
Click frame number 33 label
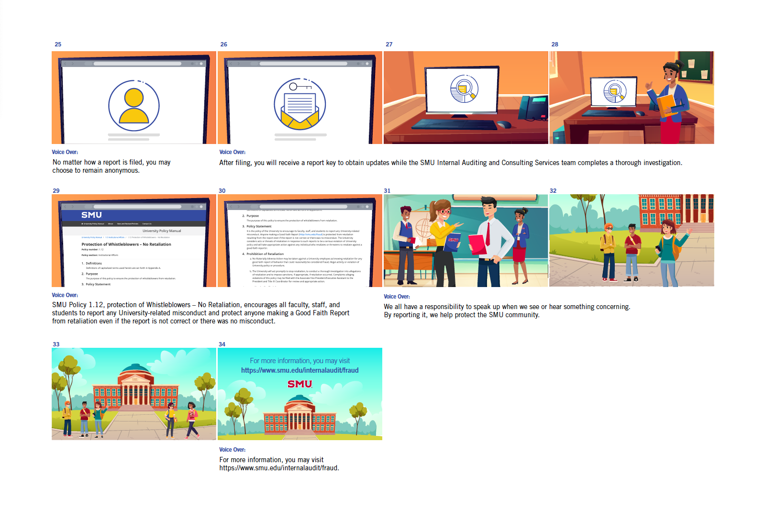[x=56, y=344]
